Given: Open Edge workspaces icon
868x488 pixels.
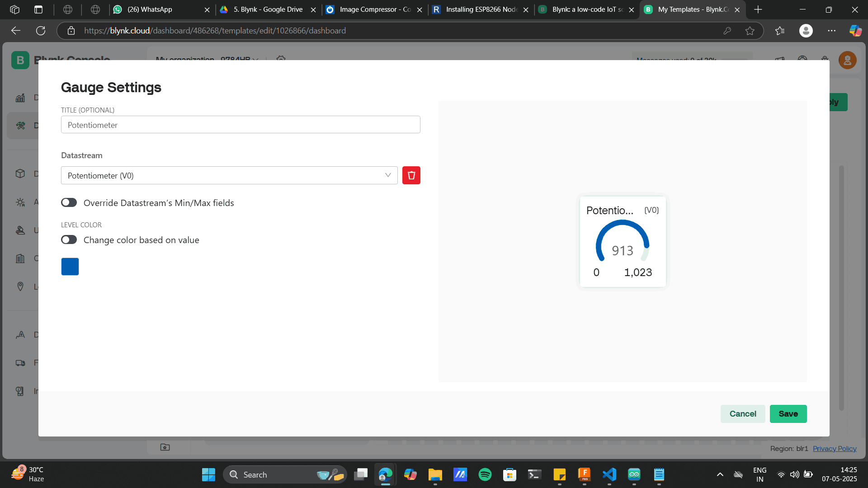Looking at the screenshot, I should coord(14,9).
